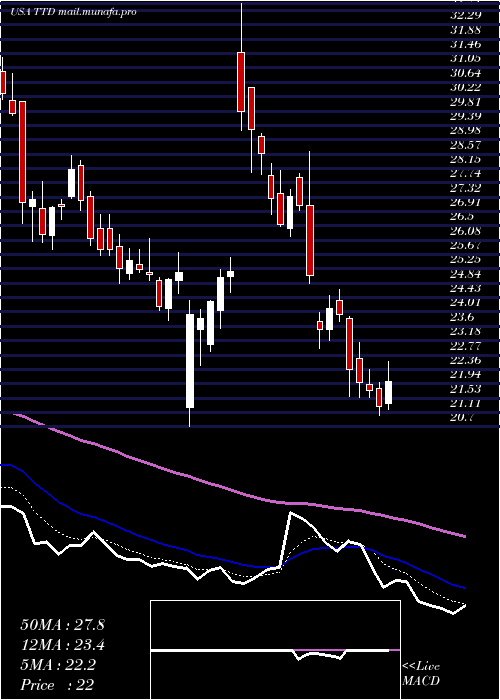Click the 28.98 price axis label
Image resolution: width=500 pixels, height=700 pixels.
[x=465, y=130]
